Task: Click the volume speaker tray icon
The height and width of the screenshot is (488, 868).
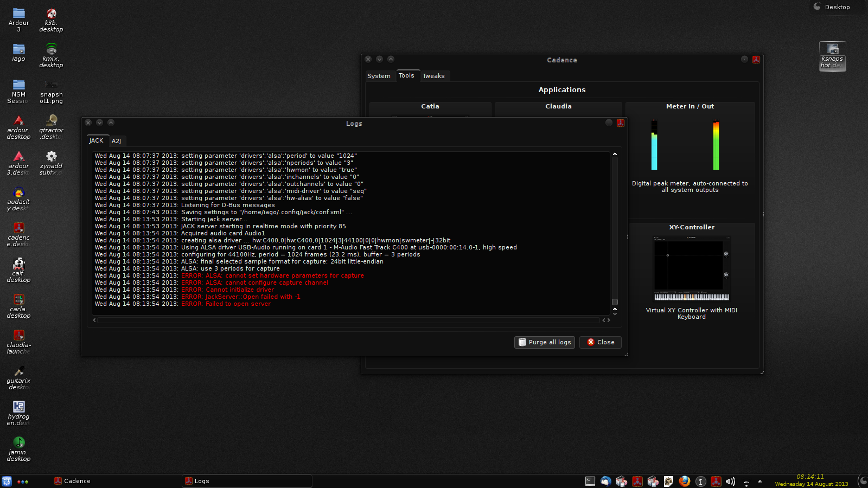Action: coord(730,481)
